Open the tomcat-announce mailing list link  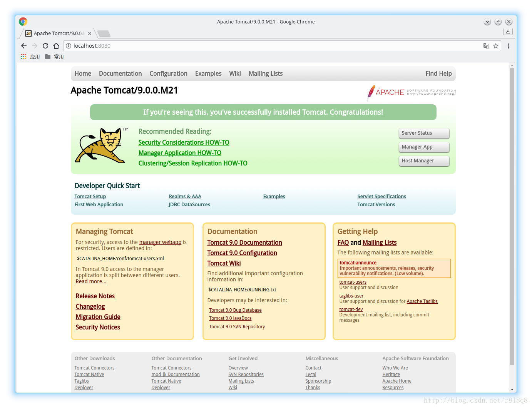point(358,263)
